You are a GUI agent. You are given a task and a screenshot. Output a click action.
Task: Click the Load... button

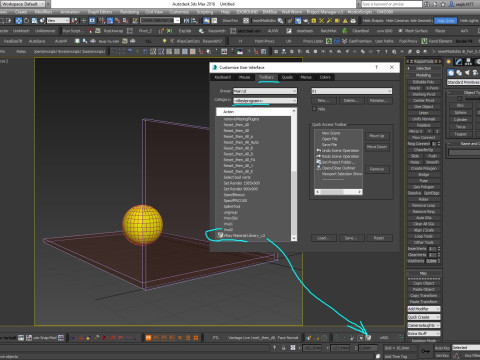point(322,238)
